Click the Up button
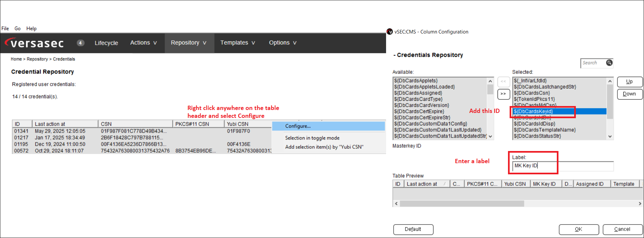 630,82
